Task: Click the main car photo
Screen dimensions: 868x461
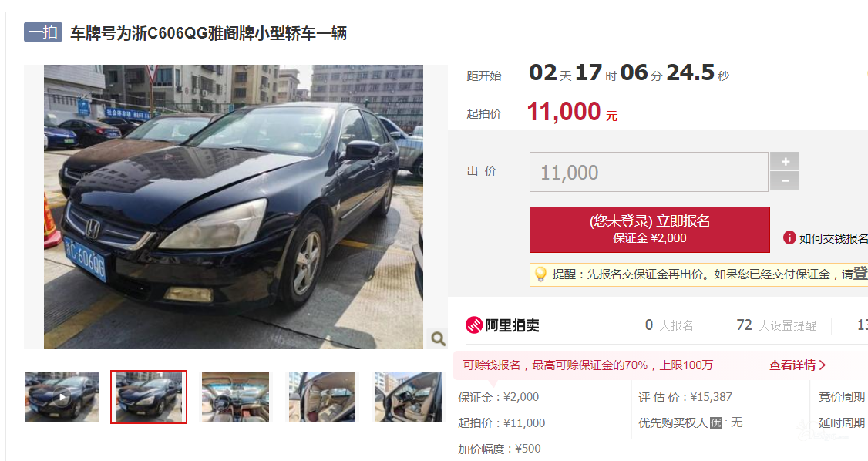Action: pyautogui.click(x=233, y=207)
